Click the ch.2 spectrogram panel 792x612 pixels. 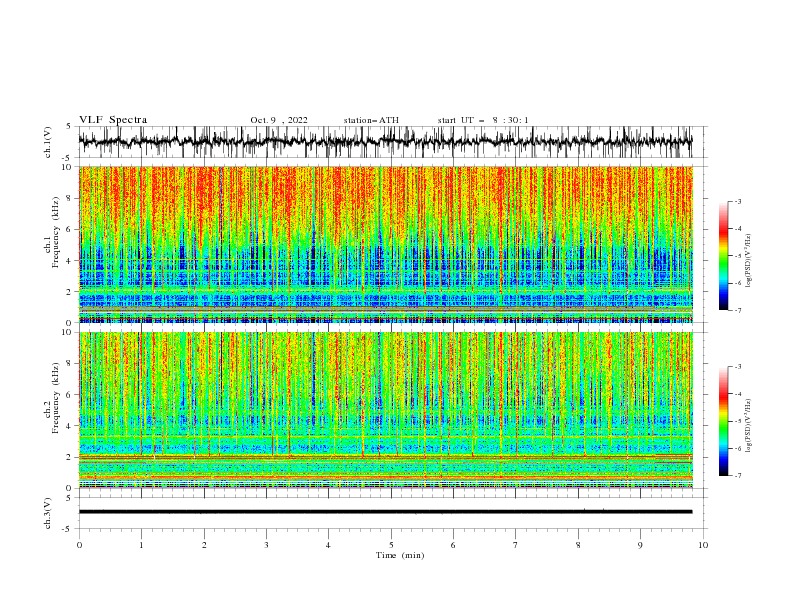(385, 410)
